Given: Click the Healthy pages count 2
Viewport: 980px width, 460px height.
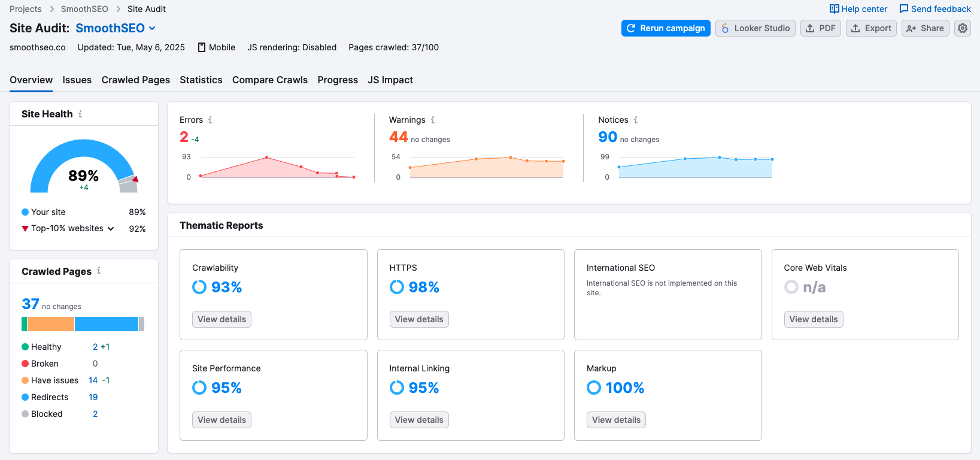Looking at the screenshot, I should point(95,347).
